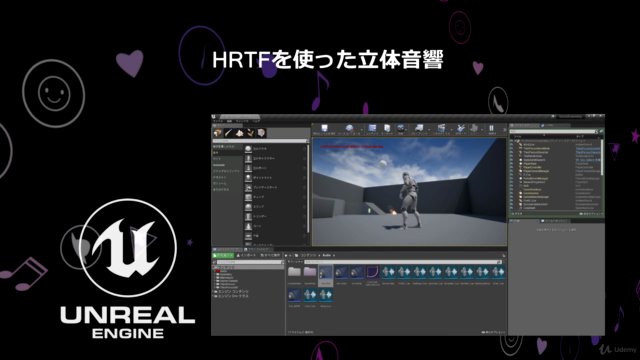Image resolution: width=640 pixels, height=360 pixels.
Task: Open the Cinematics dropdown arrow in toolbar
Action: [450, 130]
